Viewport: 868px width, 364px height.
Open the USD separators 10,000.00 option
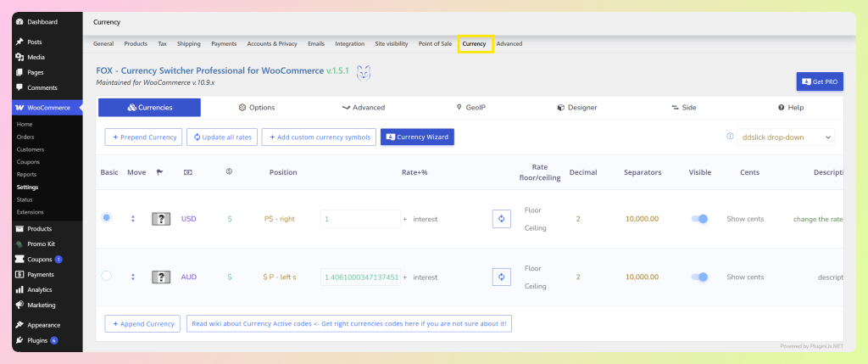pos(643,219)
